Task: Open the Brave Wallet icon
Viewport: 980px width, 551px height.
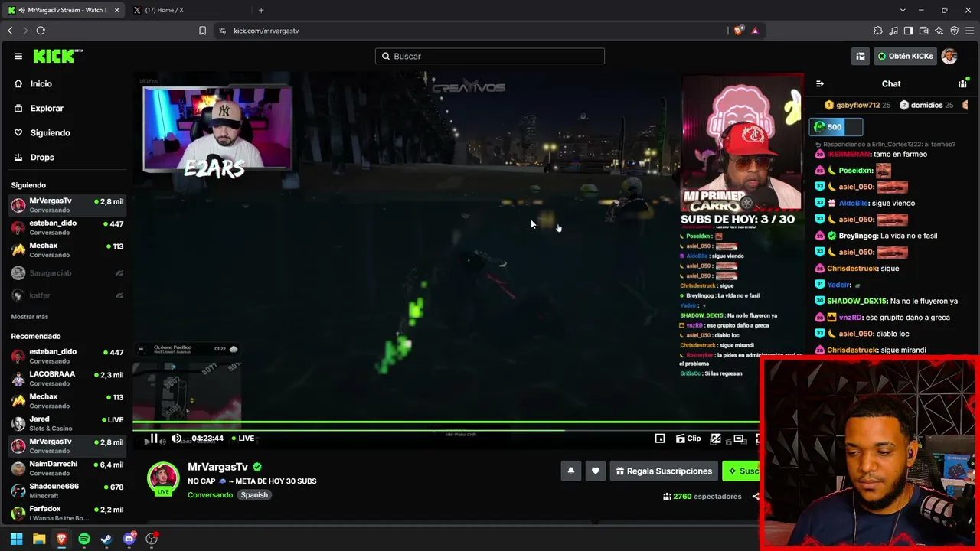Action: 923,31
